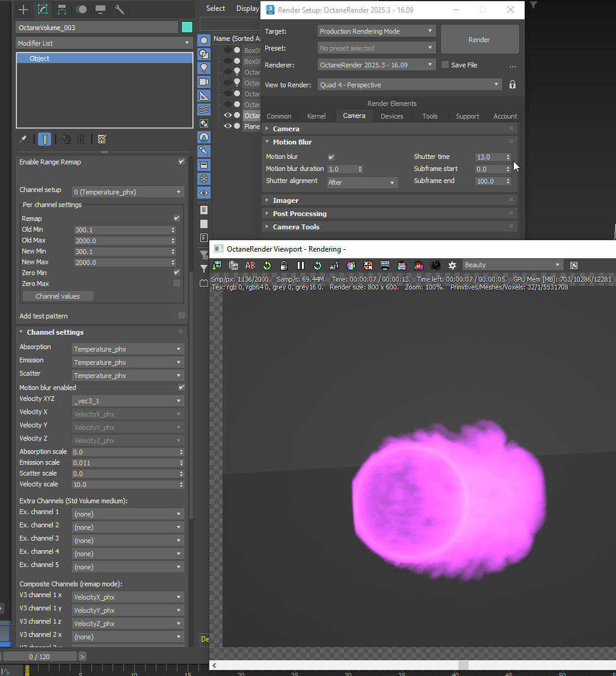
Task: Open the Target rendering mode dropdown
Action: [x=377, y=31]
